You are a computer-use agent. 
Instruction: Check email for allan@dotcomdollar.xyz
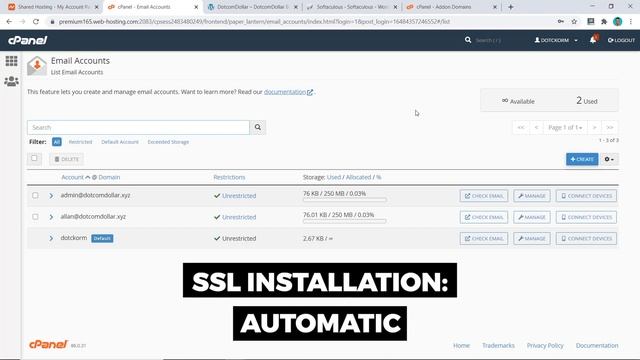pos(484,217)
